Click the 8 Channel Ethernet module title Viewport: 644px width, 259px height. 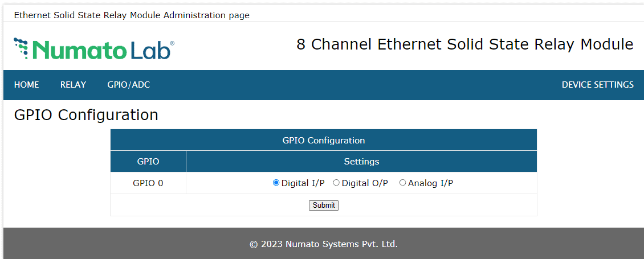pos(464,44)
